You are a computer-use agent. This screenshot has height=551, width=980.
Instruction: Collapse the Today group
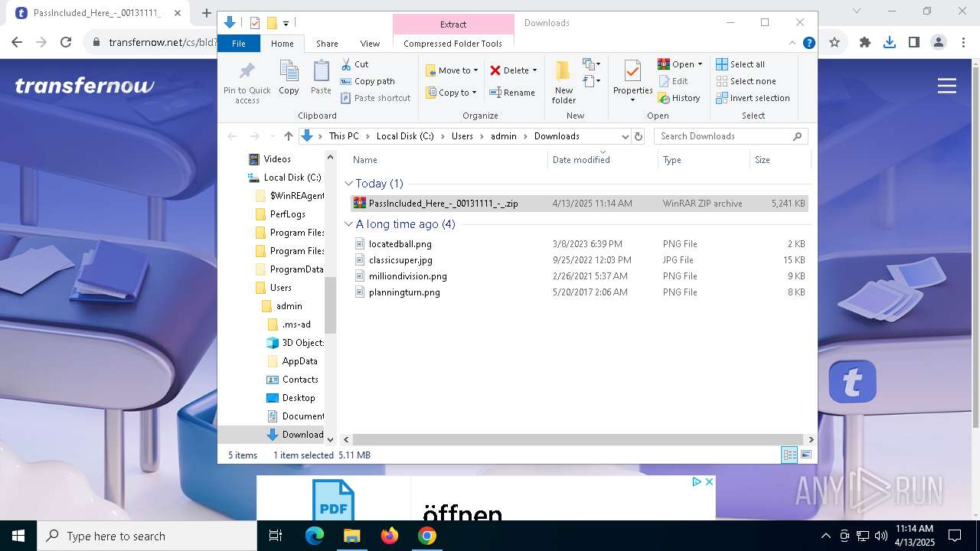[348, 184]
